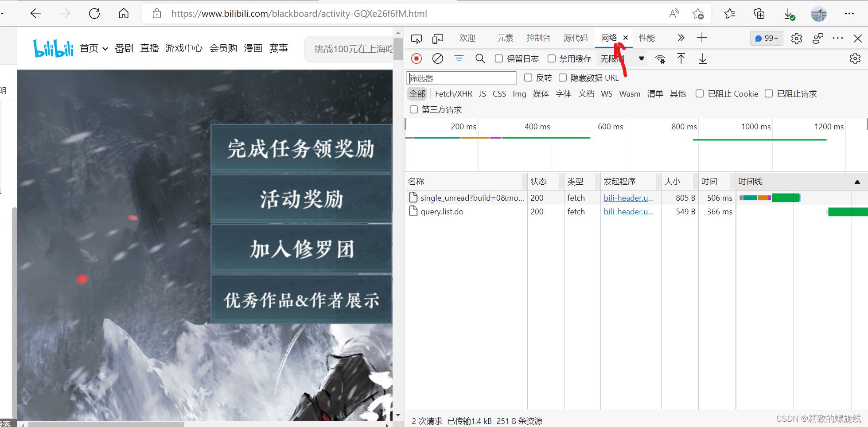Toggle the network filter bar icon
The height and width of the screenshot is (427, 868).
coord(459,58)
